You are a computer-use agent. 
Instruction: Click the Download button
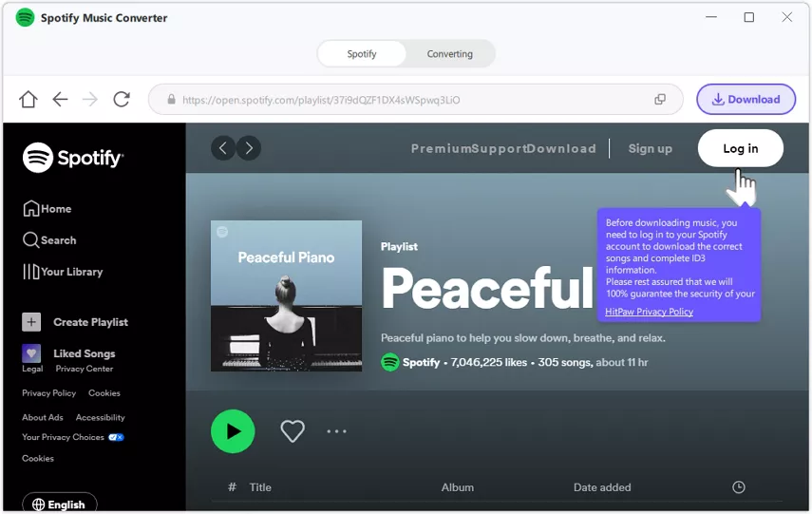(x=746, y=100)
